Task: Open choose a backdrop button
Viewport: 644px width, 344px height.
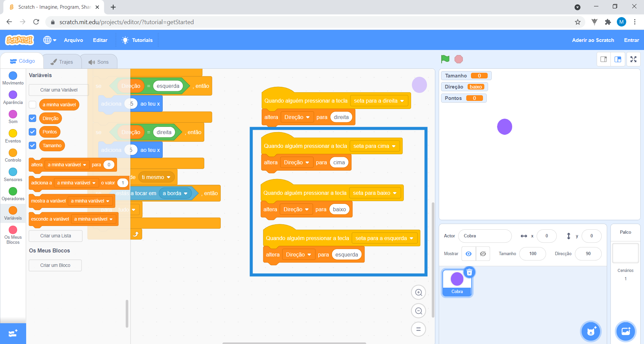Action: click(626, 332)
